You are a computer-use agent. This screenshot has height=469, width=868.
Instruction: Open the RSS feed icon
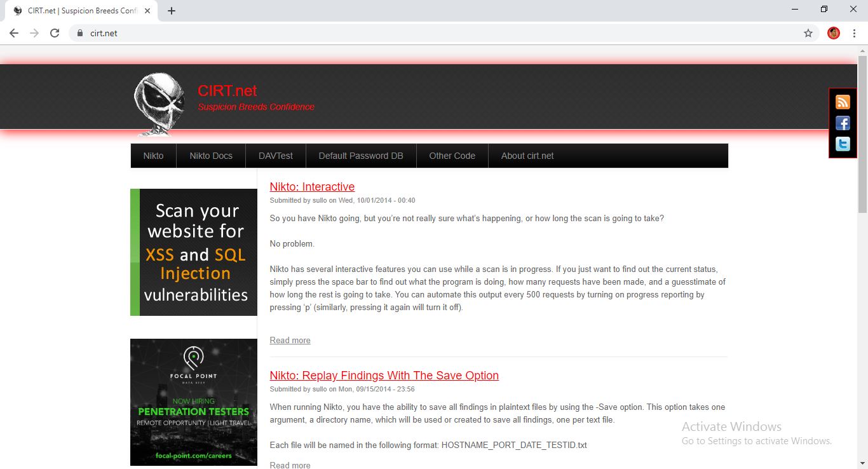(x=843, y=102)
